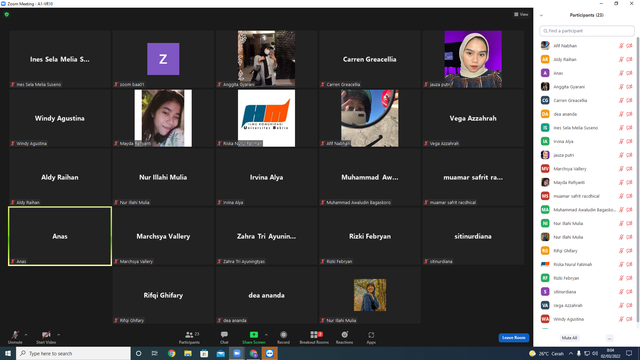Open the weather icon in system tray
Image resolution: width=640 pixels, height=360 pixels.
tap(532, 353)
